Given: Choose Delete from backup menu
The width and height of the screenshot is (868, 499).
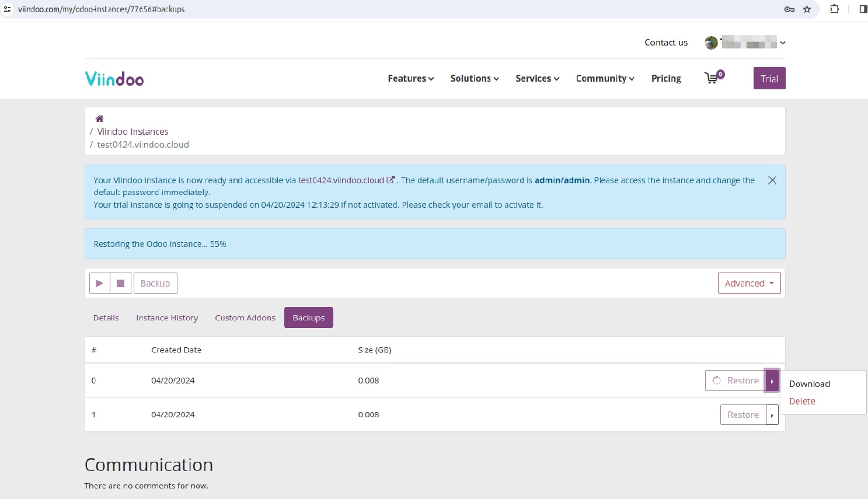Looking at the screenshot, I should tap(802, 401).
